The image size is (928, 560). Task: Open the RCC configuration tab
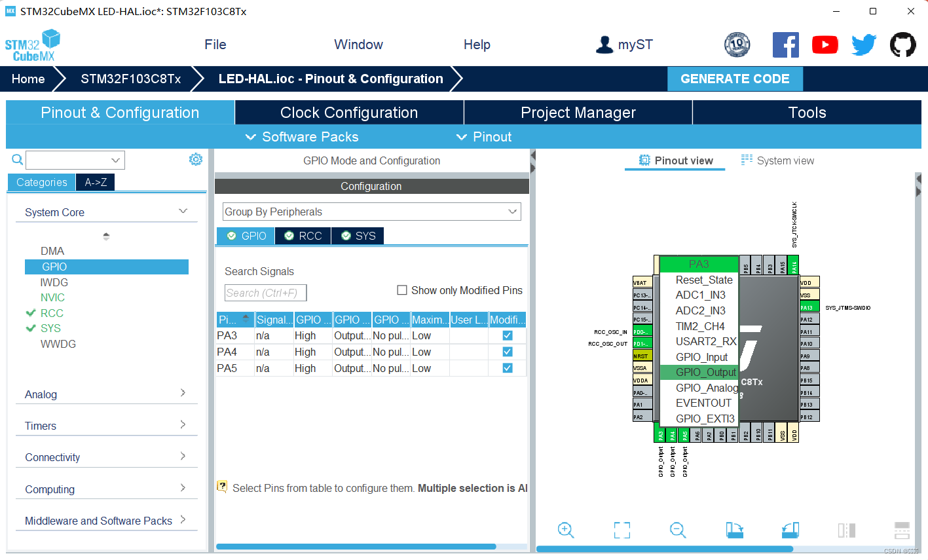point(303,236)
